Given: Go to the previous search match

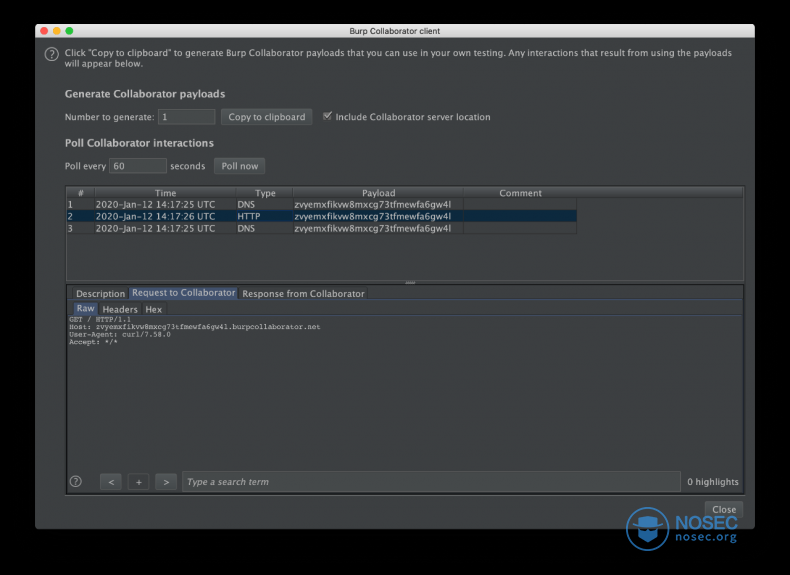Looking at the screenshot, I should (x=111, y=482).
